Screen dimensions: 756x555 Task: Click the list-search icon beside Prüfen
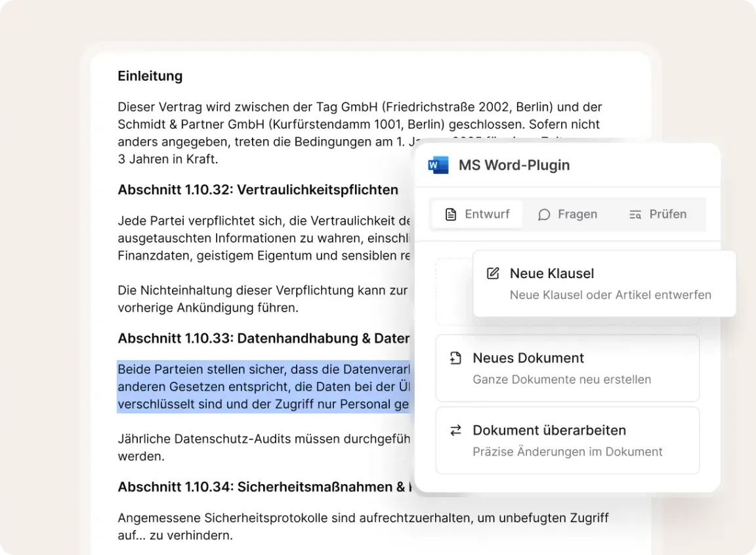635,215
